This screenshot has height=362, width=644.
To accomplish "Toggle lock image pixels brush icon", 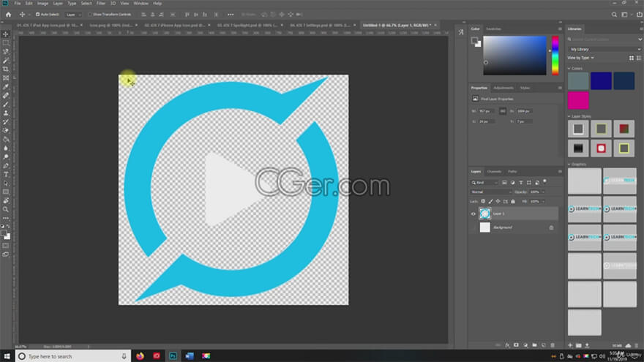I will point(490,202).
